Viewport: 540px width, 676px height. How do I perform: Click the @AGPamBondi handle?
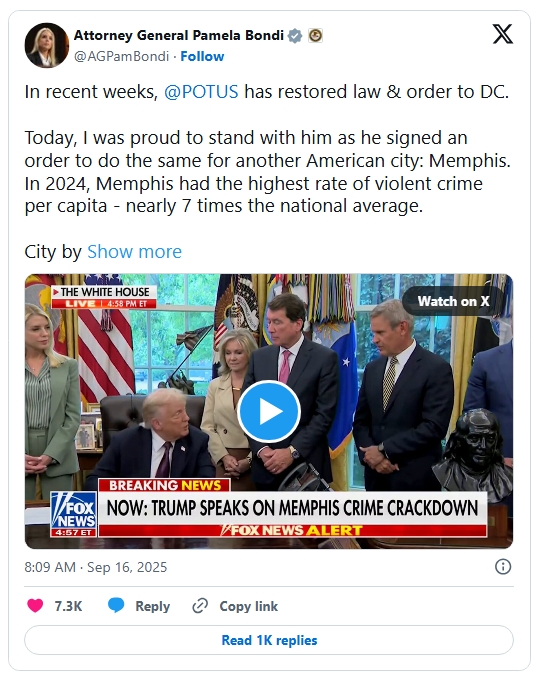(x=122, y=56)
